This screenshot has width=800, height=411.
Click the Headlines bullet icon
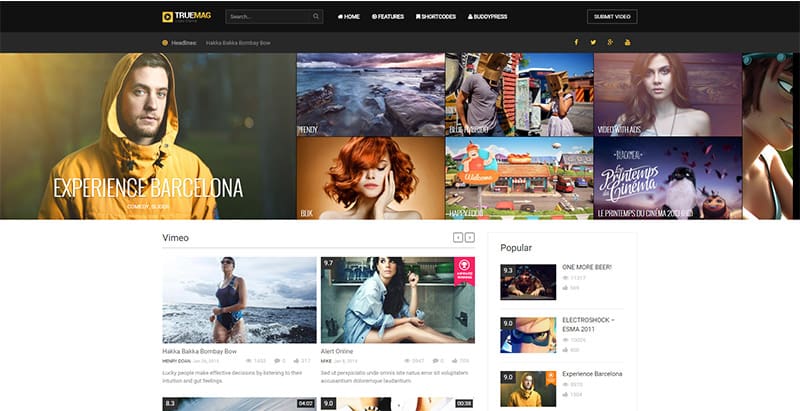165,43
